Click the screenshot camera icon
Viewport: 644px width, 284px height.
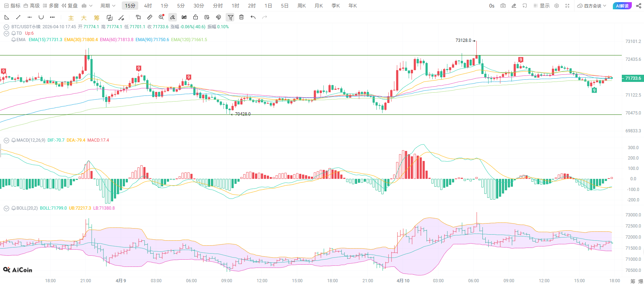[503, 6]
